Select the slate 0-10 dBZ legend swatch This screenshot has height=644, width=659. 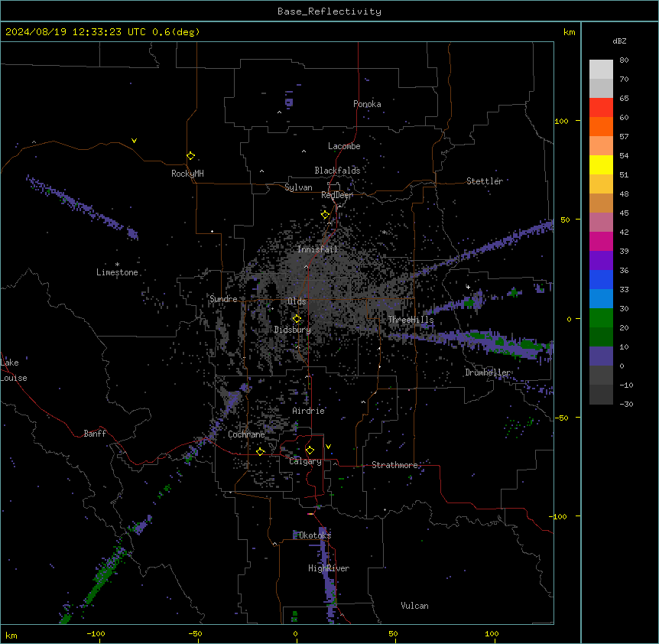click(x=601, y=356)
